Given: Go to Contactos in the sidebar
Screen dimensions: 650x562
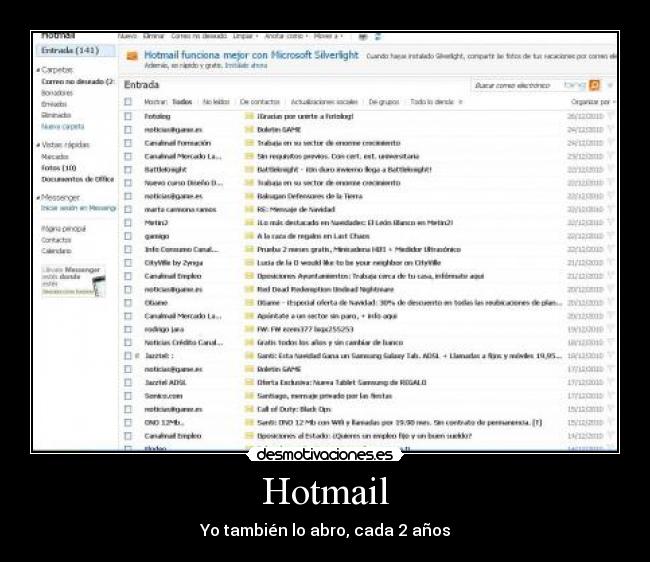Looking at the screenshot, I should pyautogui.click(x=56, y=240).
